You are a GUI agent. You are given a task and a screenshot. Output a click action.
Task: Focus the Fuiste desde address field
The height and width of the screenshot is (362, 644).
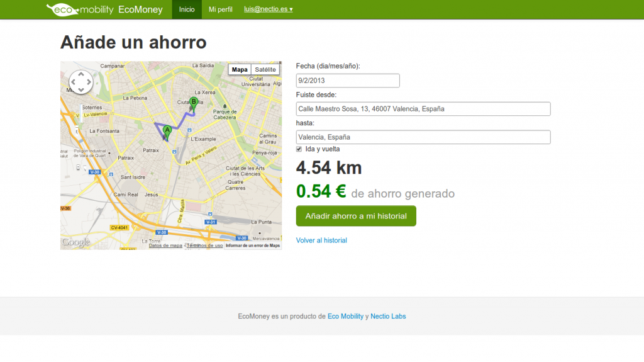tap(423, 109)
